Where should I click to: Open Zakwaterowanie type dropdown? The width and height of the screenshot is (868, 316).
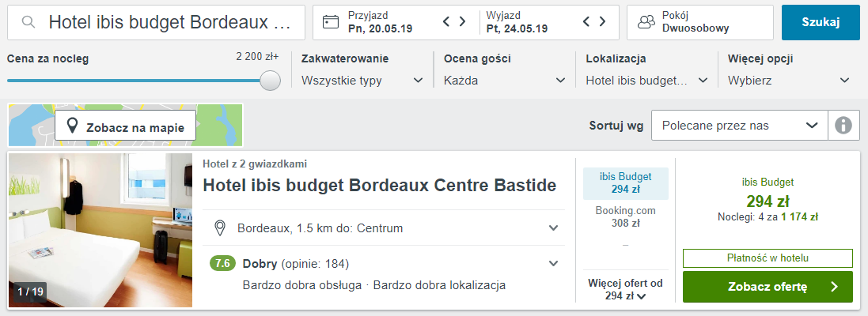click(363, 81)
